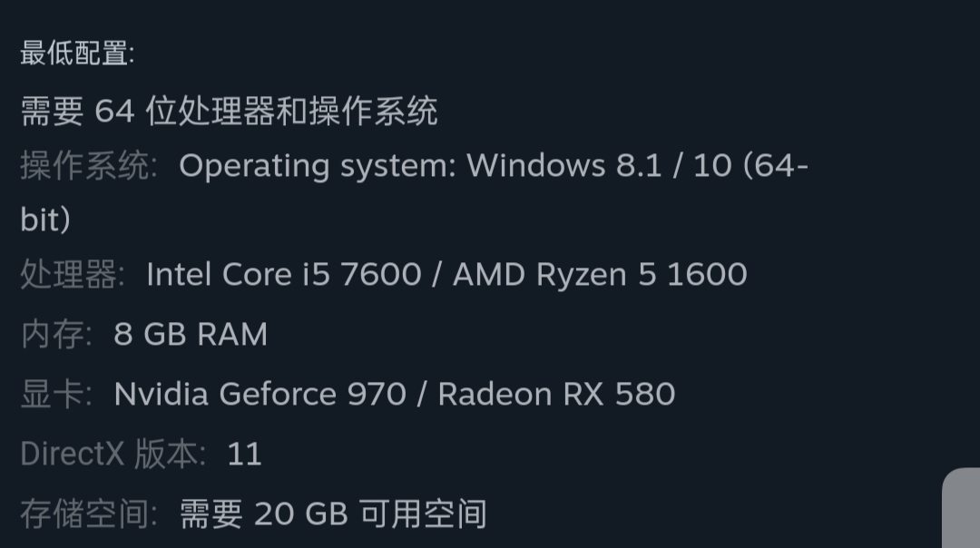
Task: Click the 内存 label
Action: (56, 334)
